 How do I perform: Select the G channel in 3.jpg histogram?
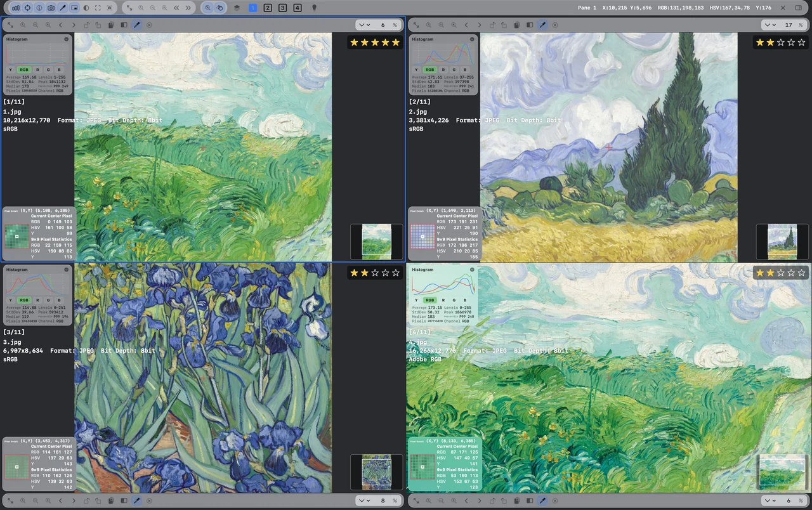coord(48,300)
